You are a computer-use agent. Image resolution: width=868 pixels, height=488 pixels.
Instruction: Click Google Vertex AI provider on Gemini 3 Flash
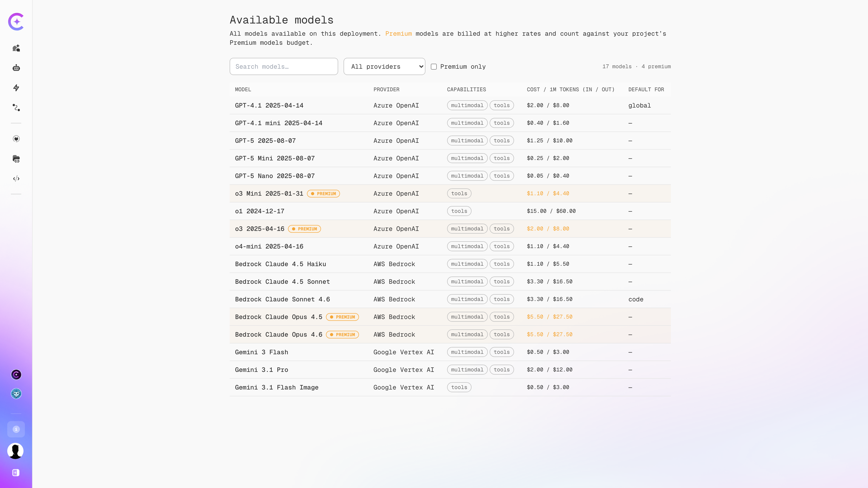click(404, 352)
